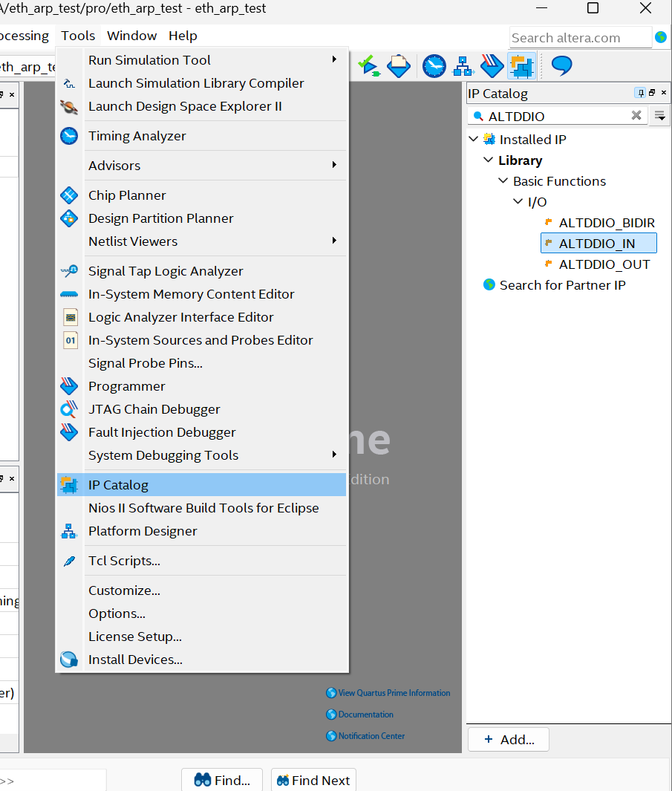Click the JTAG Chain Debugger menu icon
The image size is (672, 791).
69,409
